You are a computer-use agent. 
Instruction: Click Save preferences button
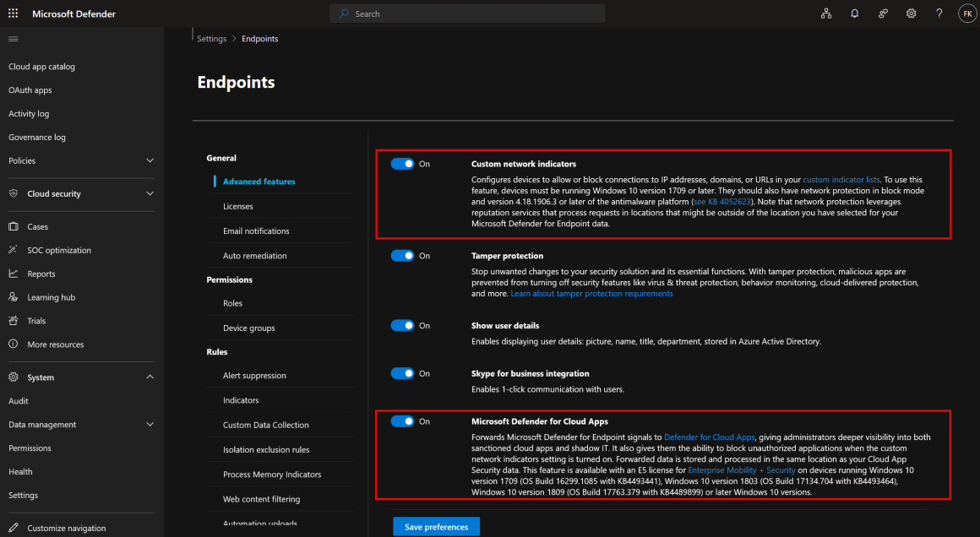pos(436,526)
